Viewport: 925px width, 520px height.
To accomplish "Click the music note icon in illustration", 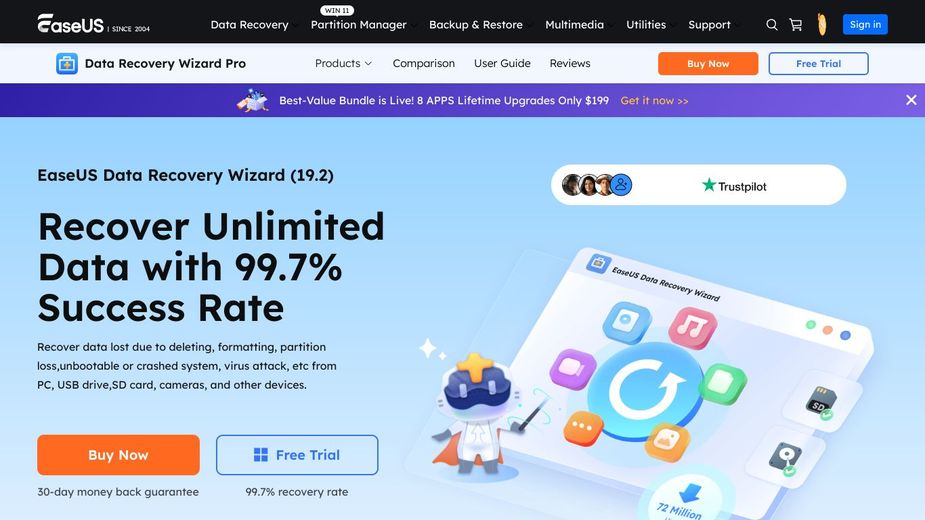I will coord(693,327).
